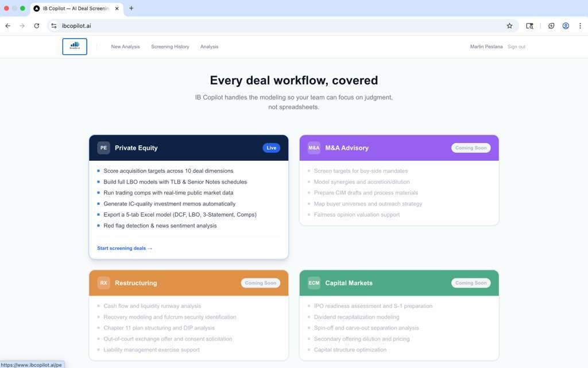Click 'Run trading comps' bullet
Image resolution: width=588 pixels, height=368 pixels.
(168, 193)
